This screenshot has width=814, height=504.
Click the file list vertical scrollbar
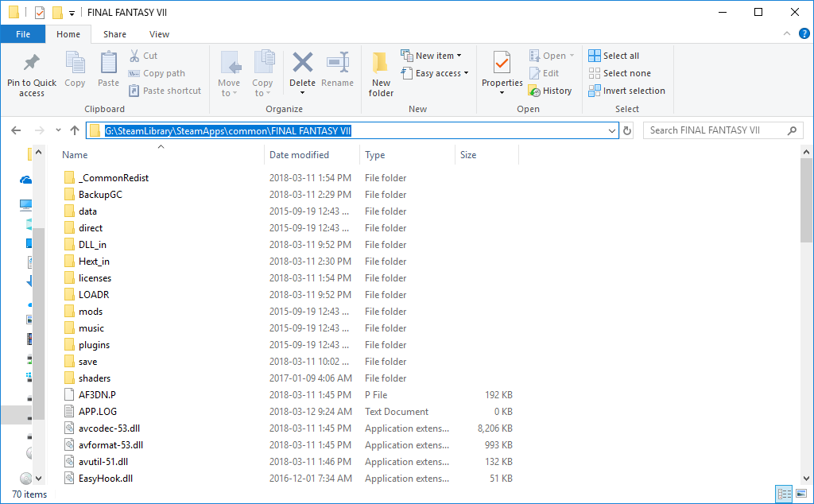(x=806, y=200)
